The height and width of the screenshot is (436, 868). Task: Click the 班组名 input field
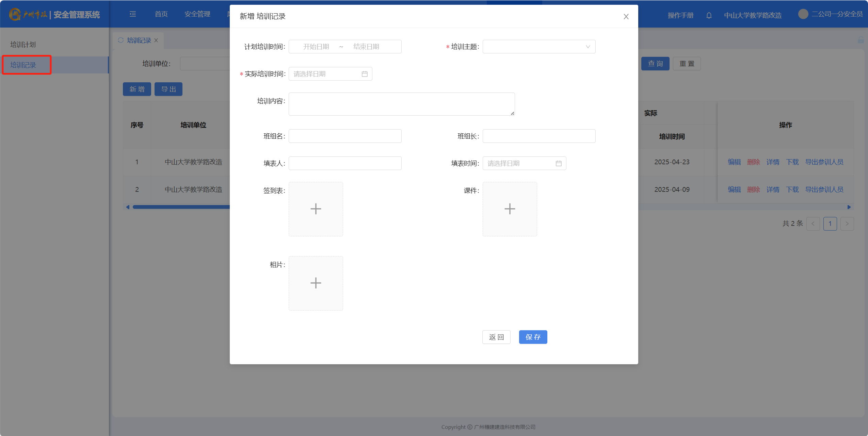point(345,136)
